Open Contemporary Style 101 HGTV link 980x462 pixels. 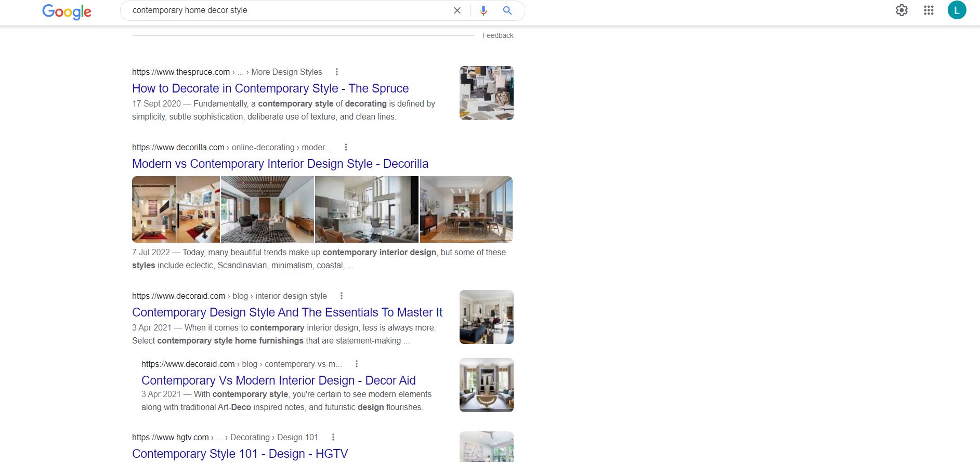[240, 454]
